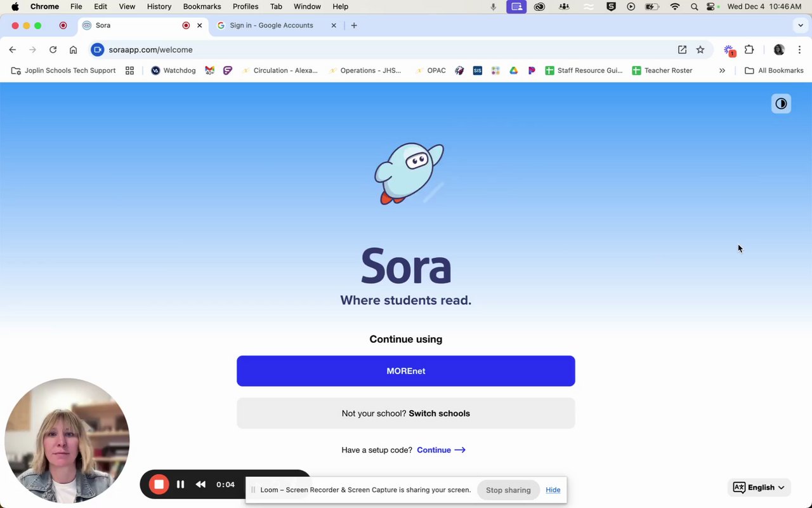Pause the Loom recording
Viewport: 812px width, 508px height.
[x=180, y=485]
